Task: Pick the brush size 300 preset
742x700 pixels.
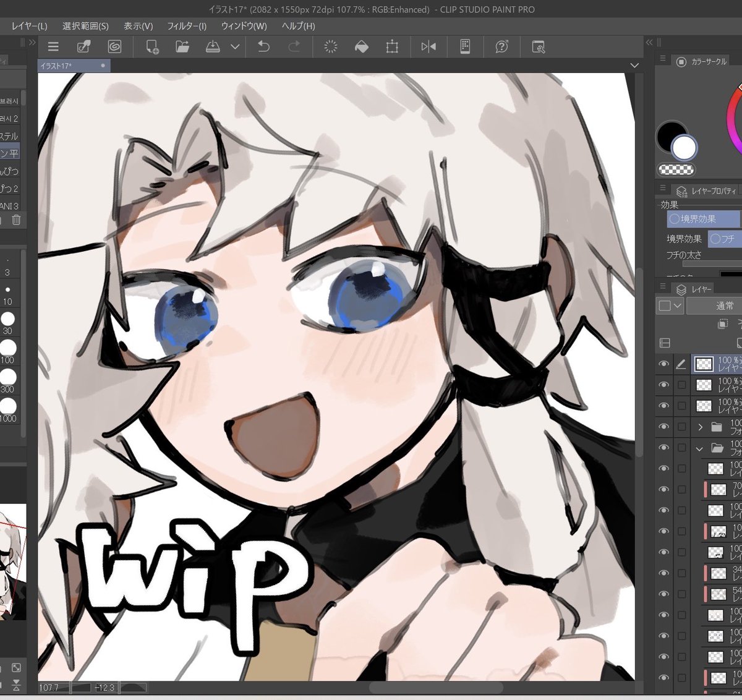Action: point(7,381)
